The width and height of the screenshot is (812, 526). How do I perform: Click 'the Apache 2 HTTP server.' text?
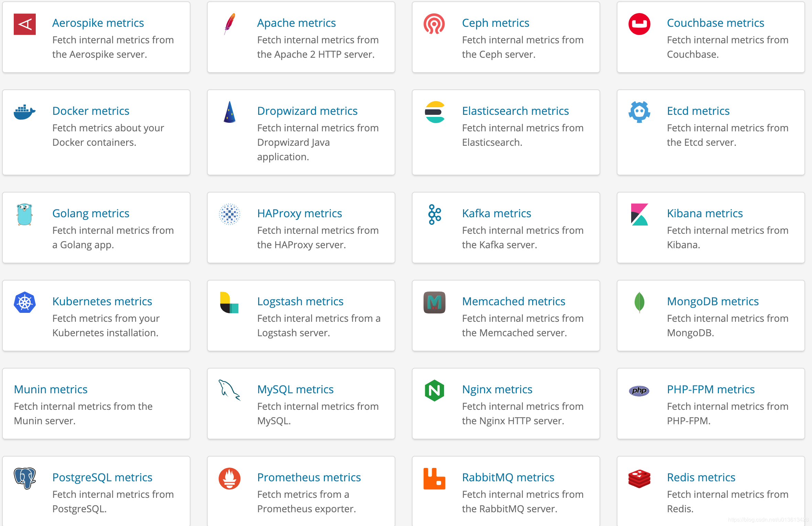(316, 54)
